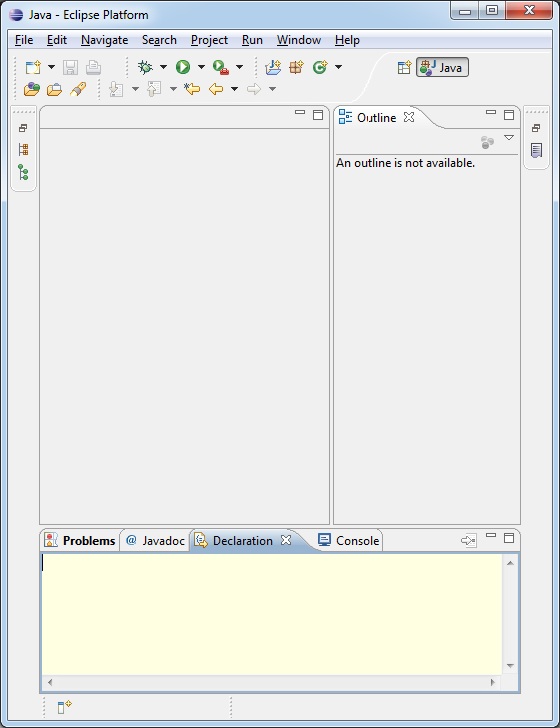
Task: Click the Declaration view scroll right arrow
Action: 493,682
